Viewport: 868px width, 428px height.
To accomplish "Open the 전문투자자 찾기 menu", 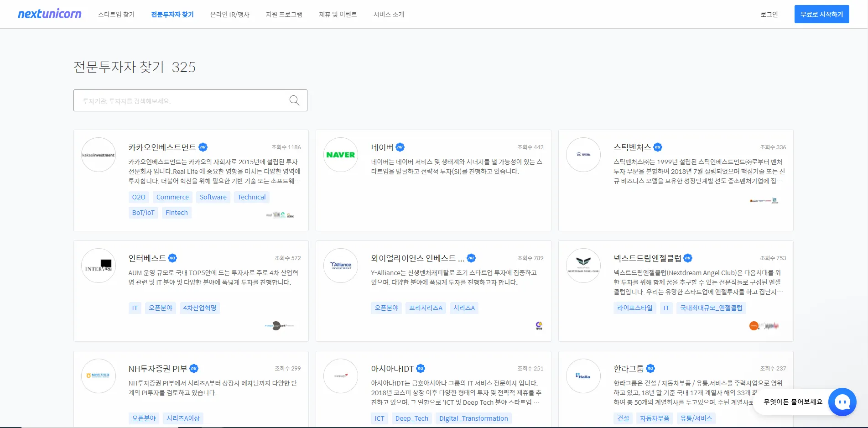I will [172, 15].
